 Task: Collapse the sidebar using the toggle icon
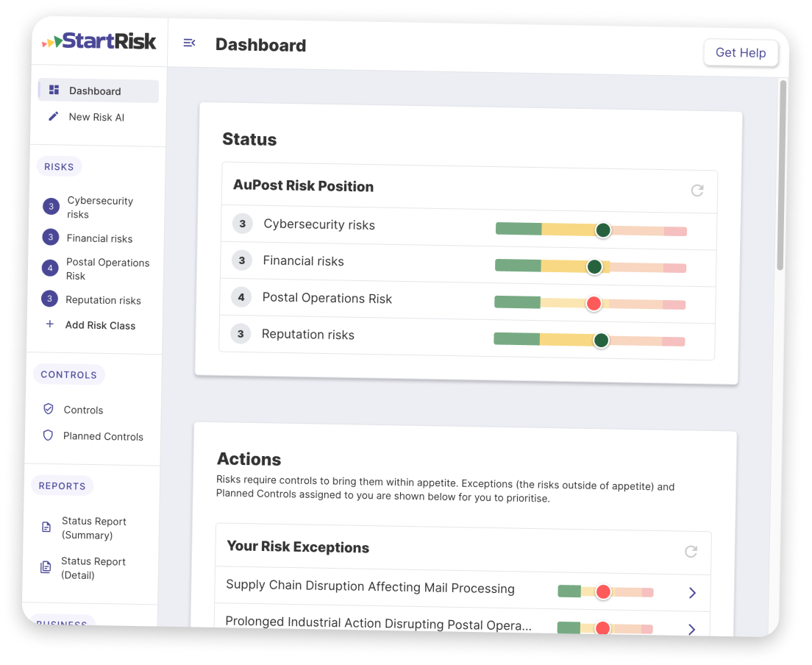(x=190, y=43)
